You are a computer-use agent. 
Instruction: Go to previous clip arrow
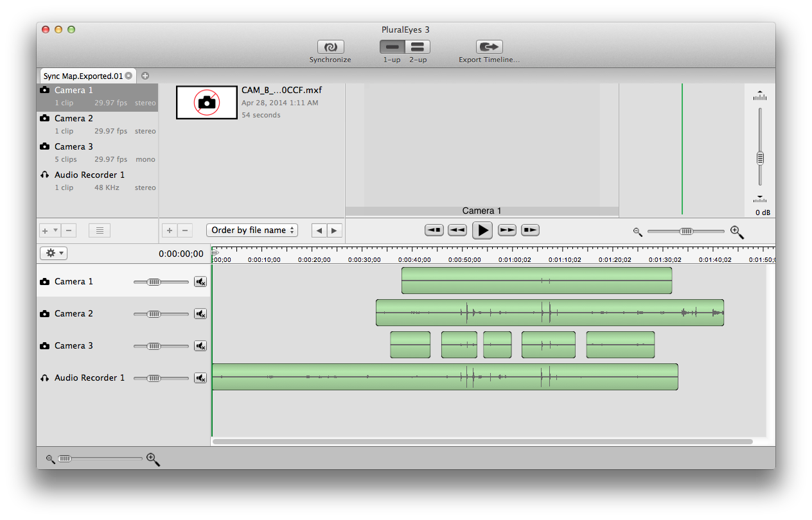click(x=319, y=230)
